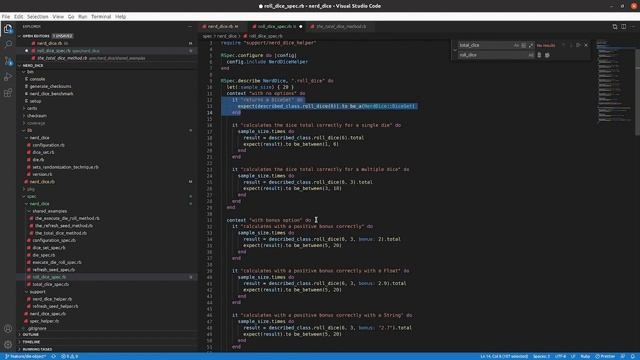
Task: Toggle Match Whole Word in find field
Action: click(x=524, y=45)
